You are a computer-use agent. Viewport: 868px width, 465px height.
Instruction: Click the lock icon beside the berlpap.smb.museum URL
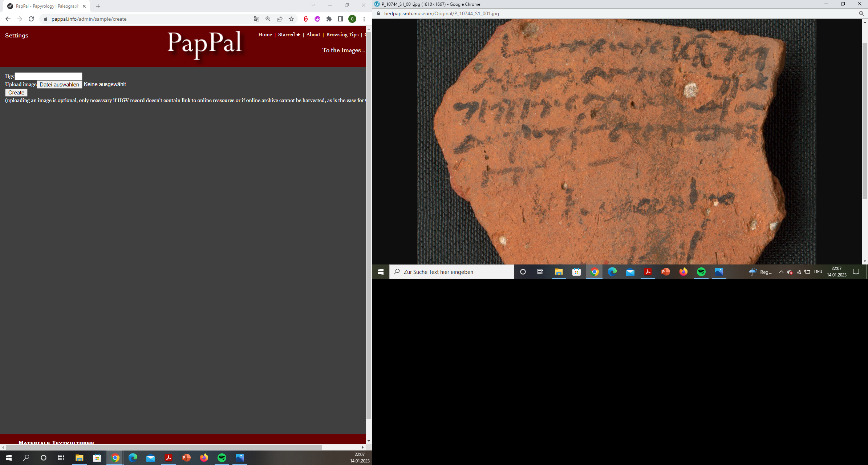pos(378,13)
